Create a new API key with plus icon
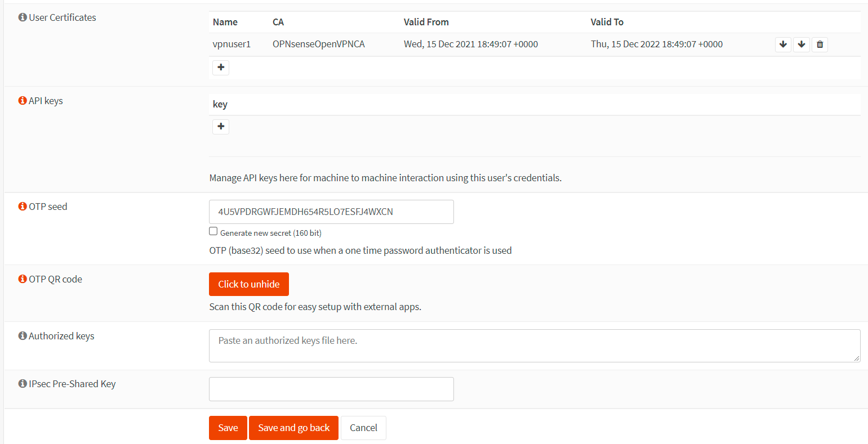The width and height of the screenshot is (868, 444). [x=220, y=126]
